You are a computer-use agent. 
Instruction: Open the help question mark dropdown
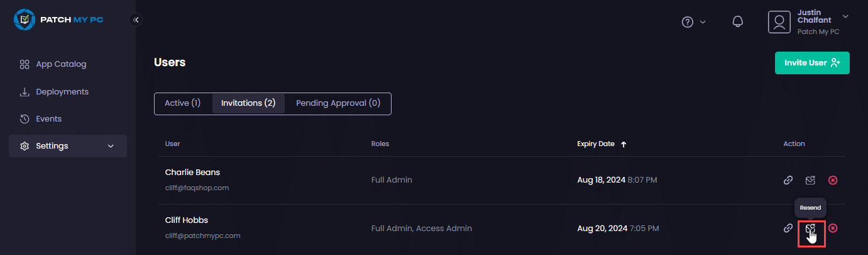693,22
